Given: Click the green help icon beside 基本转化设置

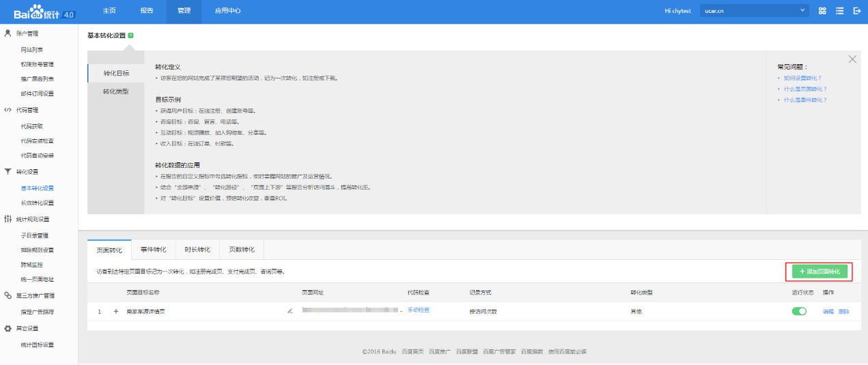Looking at the screenshot, I should (130, 35).
